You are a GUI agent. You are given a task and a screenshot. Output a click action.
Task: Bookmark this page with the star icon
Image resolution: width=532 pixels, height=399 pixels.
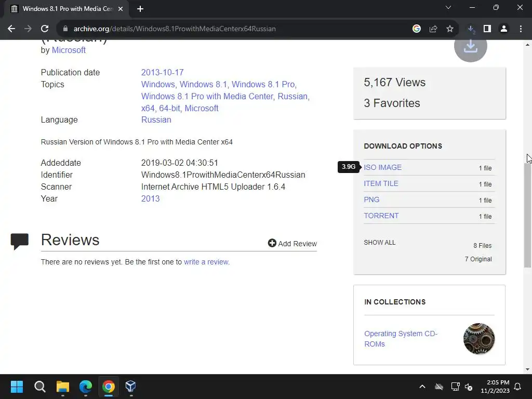(x=450, y=29)
